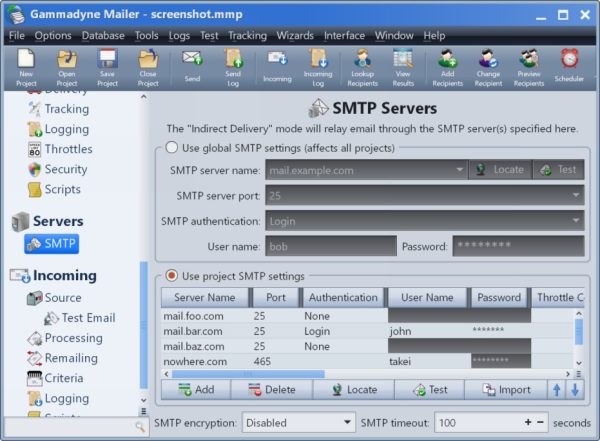Open the SMTP encryption dropdown

(298, 423)
